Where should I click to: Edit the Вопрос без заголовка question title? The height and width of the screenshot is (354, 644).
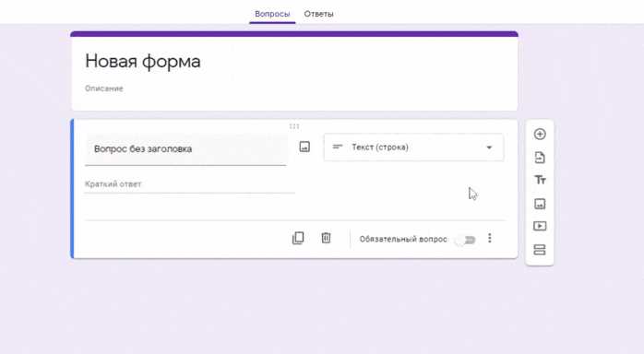coord(185,149)
